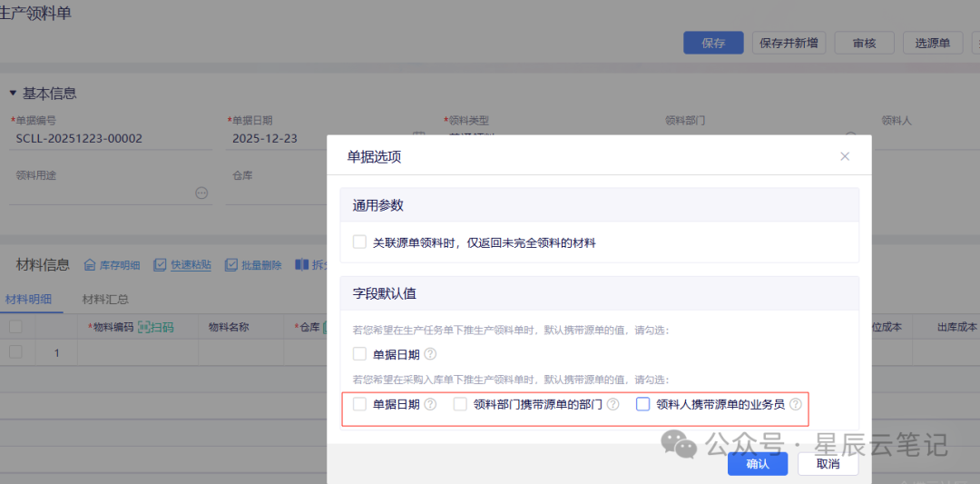Switch to 材料汇总 tab

tap(105, 299)
